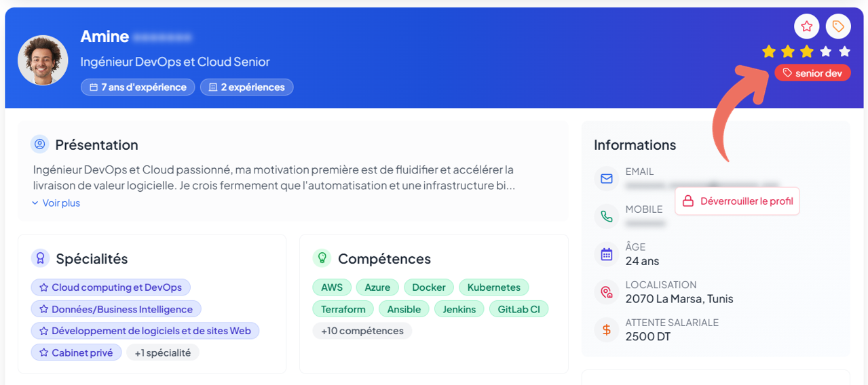Screen dimensions: 868x385
Task: Click the favorite star icon button
Action: click(806, 26)
